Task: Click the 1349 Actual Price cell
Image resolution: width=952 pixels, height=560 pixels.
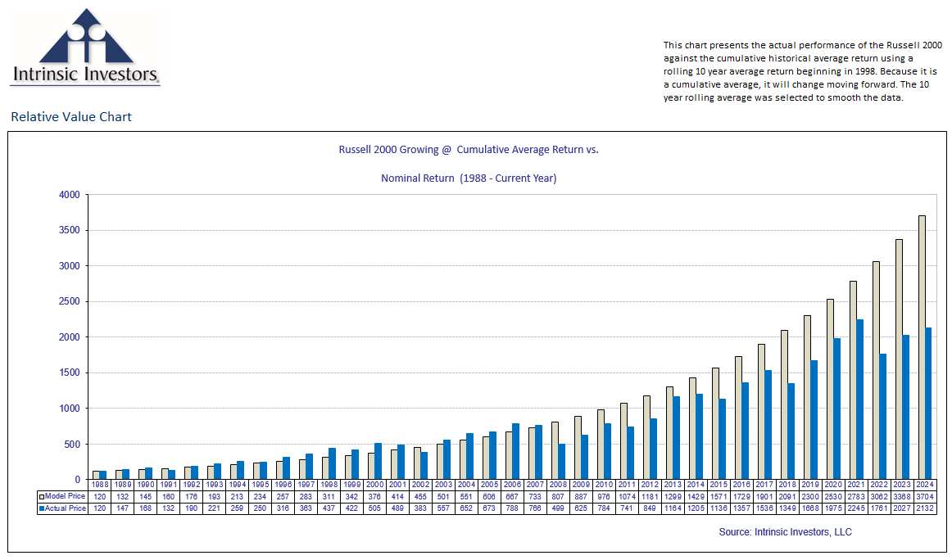Action: click(x=787, y=508)
